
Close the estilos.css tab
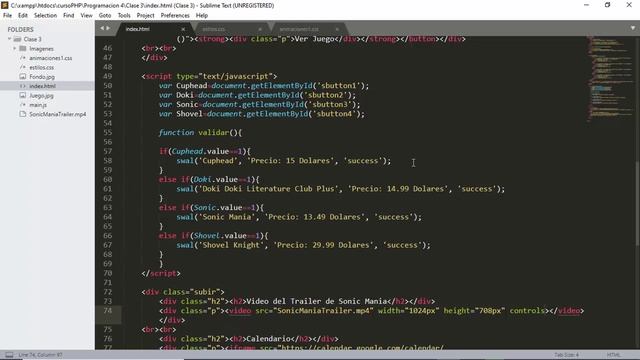pyautogui.click(x=260, y=29)
